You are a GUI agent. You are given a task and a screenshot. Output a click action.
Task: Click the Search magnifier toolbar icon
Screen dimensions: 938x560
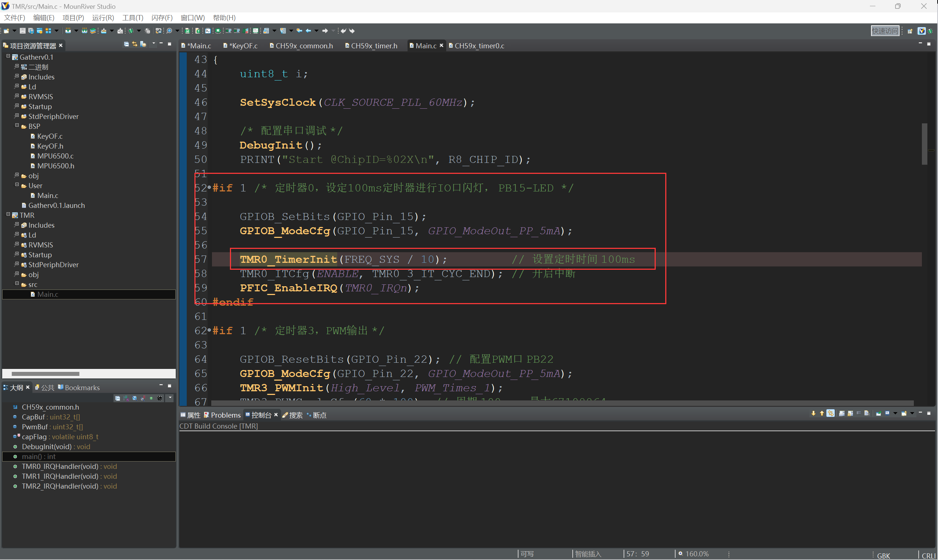click(x=169, y=31)
